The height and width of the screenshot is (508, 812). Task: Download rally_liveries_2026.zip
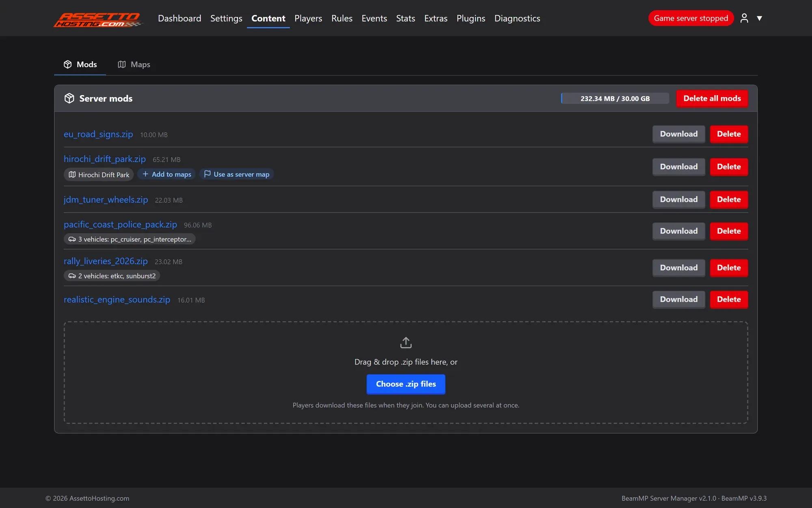(679, 268)
